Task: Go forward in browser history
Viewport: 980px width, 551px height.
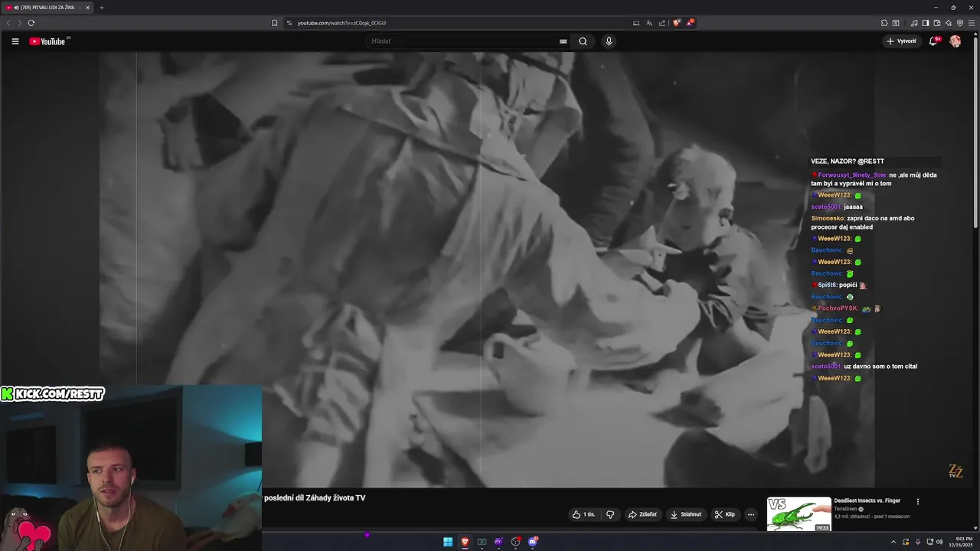Action: pos(19,23)
